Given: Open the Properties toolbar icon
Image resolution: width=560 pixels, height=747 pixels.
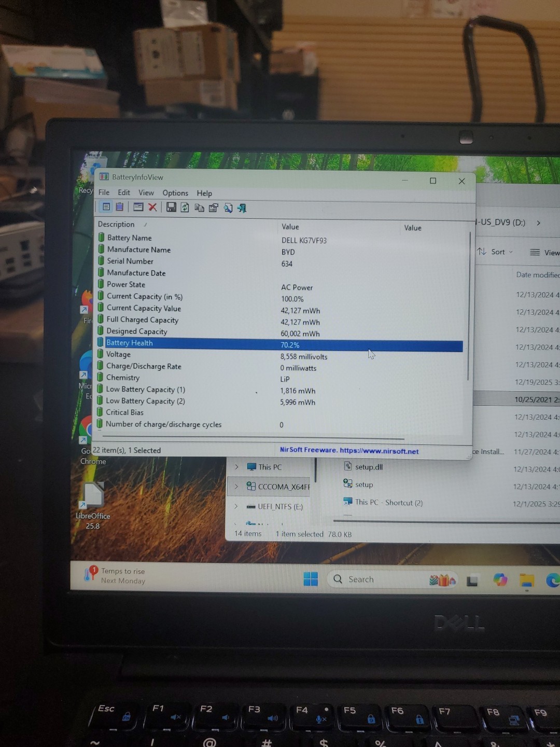Looking at the screenshot, I should (213, 208).
